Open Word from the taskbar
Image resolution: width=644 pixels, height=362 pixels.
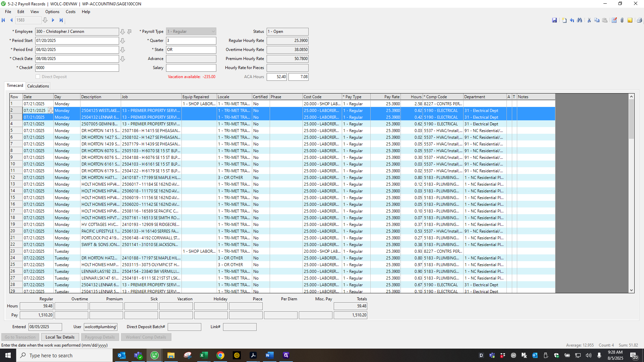pyautogui.click(x=269, y=355)
